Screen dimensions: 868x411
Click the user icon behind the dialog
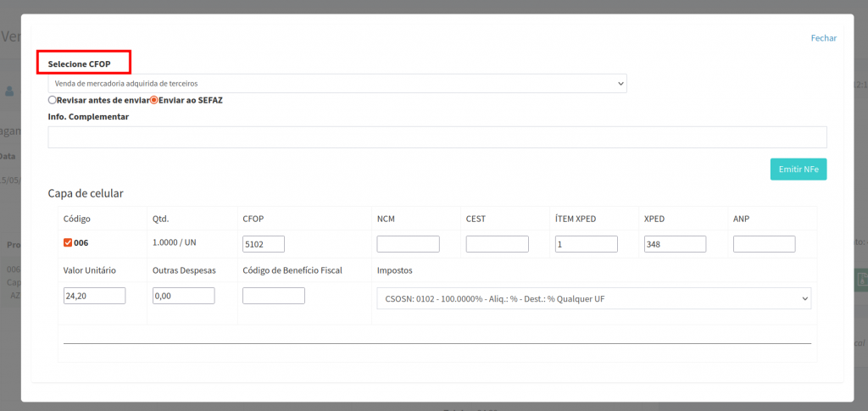[10, 90]
